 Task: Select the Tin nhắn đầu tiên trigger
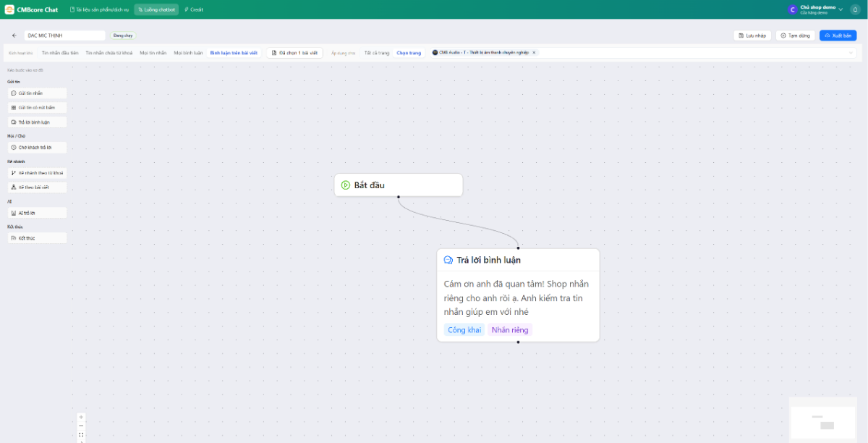pyautogui.click(x=60, y=53)
